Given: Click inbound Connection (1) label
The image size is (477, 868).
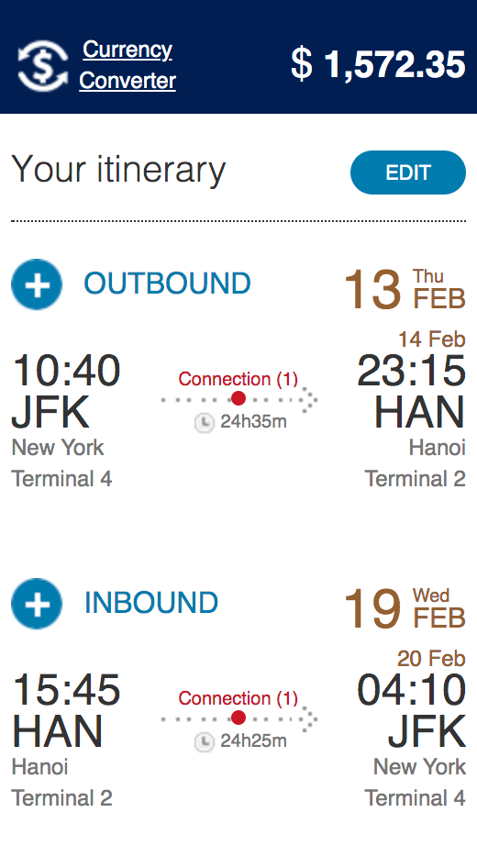Looking at the screenshot, I should coord(238,698).
